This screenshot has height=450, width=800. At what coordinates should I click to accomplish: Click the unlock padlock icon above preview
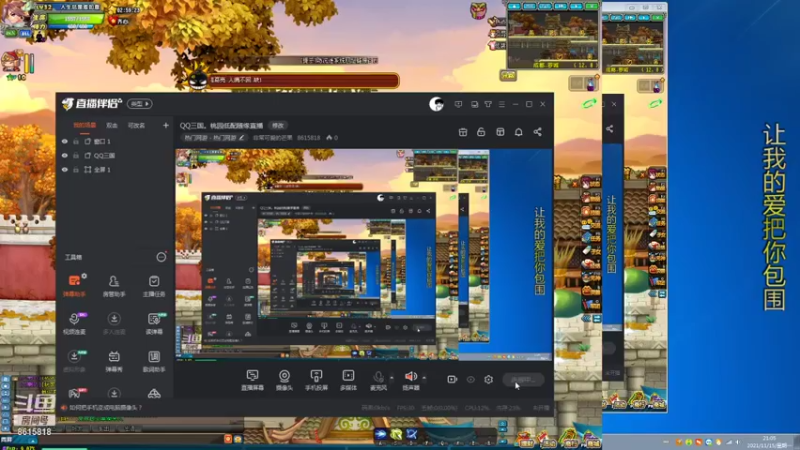481,132
